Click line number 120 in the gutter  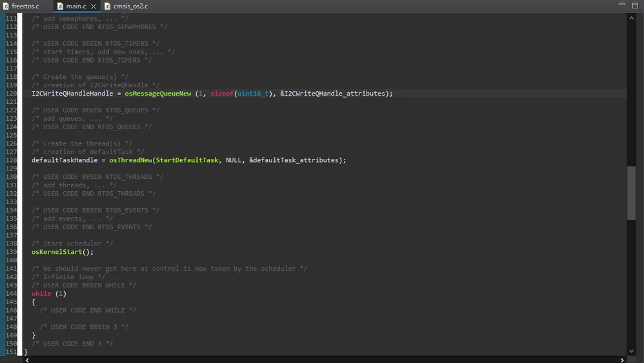click(x=11, y=93)
